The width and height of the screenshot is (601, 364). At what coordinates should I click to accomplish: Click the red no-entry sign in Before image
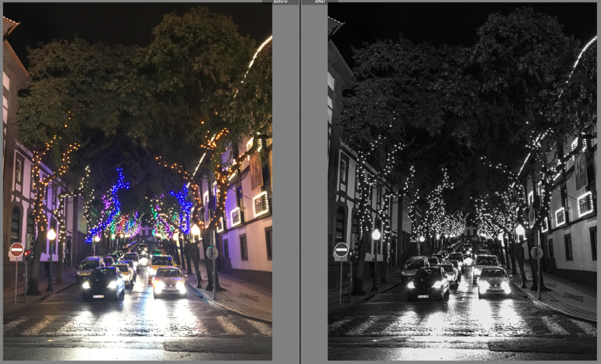pos(16,250)
